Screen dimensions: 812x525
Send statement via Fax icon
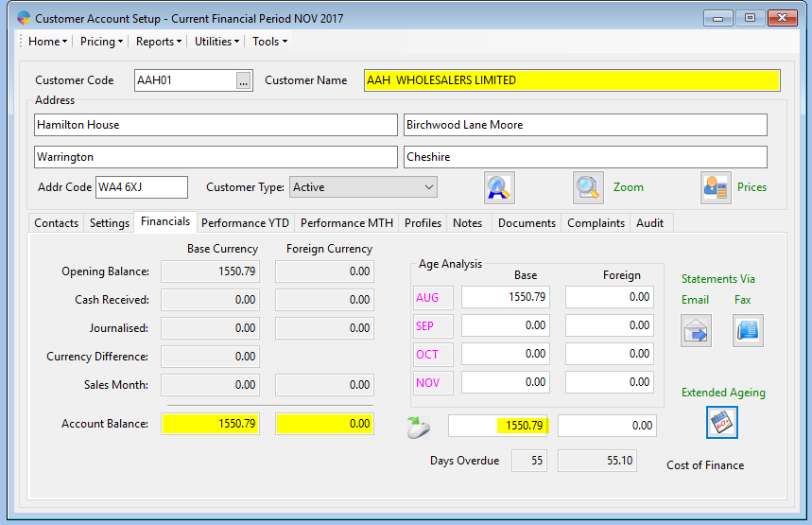(x=748, y=331)
